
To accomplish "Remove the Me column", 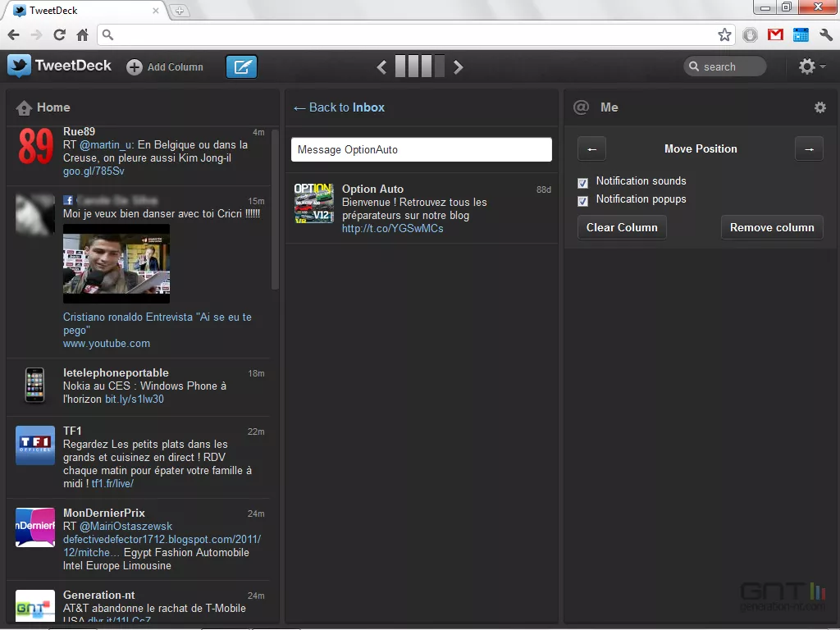I will tap(771, 227).
